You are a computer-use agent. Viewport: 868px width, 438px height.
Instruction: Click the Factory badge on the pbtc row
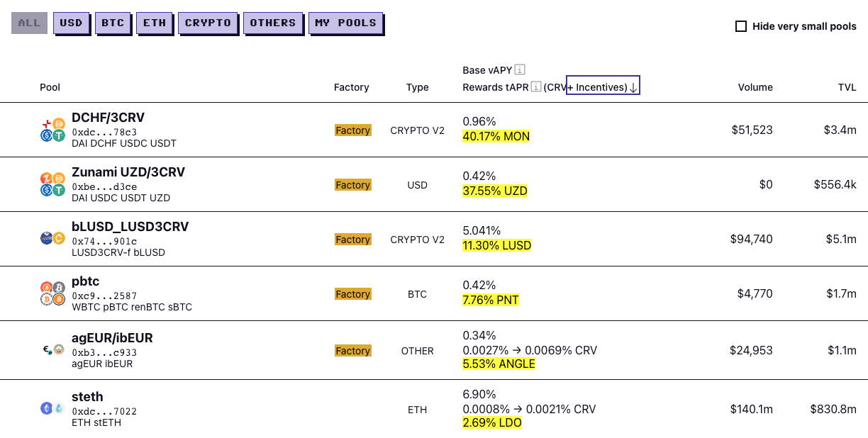coord(352,294)
